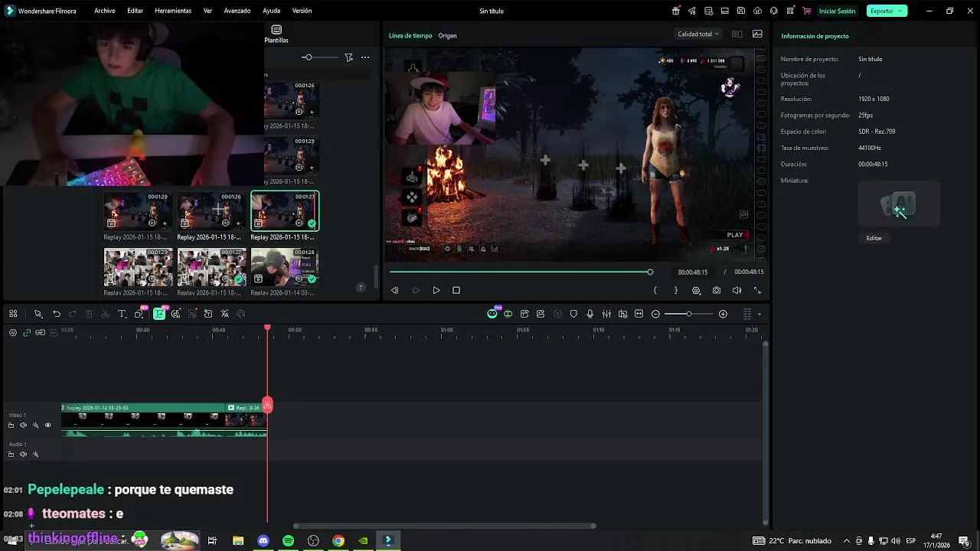Open the media filter options
Screen dimensions: 980x551
point(348,57)
